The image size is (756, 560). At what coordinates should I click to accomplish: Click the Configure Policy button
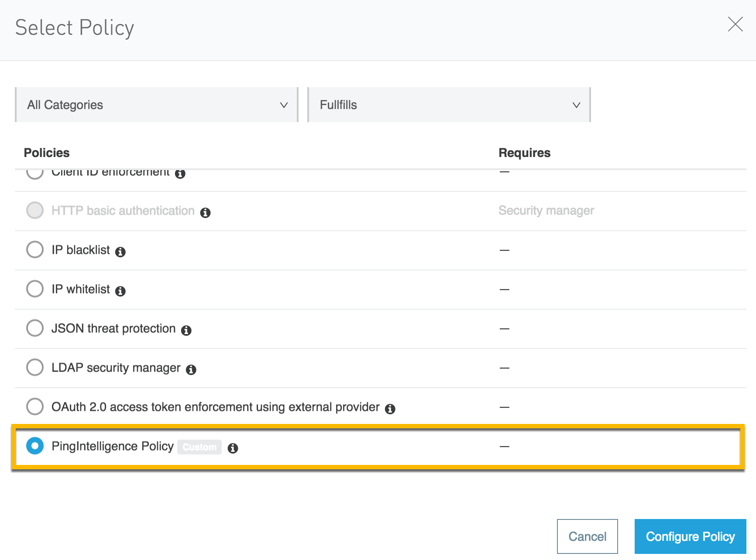point(690,536)
